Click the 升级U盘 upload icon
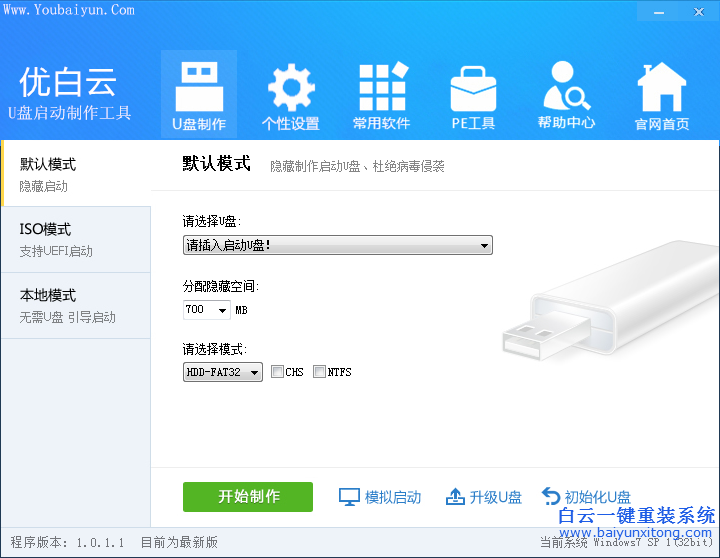Screen dimensions: 720x558 tap(455, 497)
